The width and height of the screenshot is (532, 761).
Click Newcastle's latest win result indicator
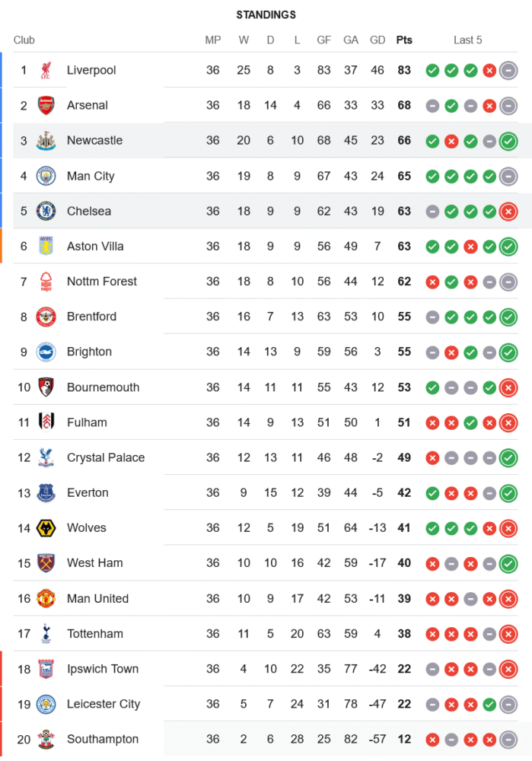pos(508,141)
